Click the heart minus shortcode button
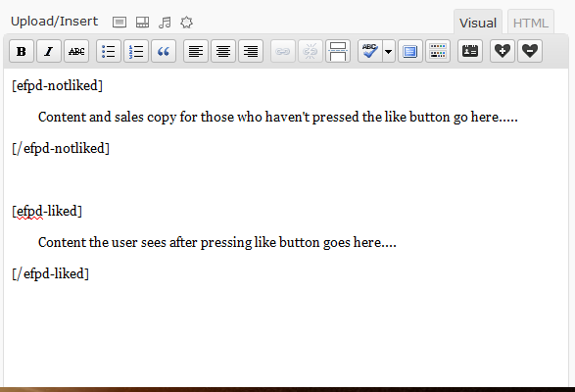The width and height of the screenshot is (575, 392). pos(530,51)
